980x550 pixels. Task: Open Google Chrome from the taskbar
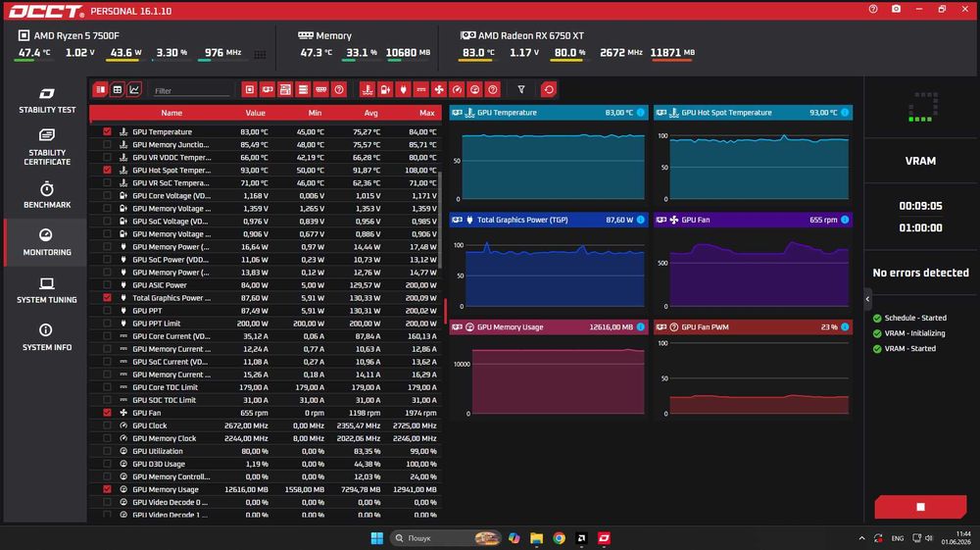(x=559, y=538)
